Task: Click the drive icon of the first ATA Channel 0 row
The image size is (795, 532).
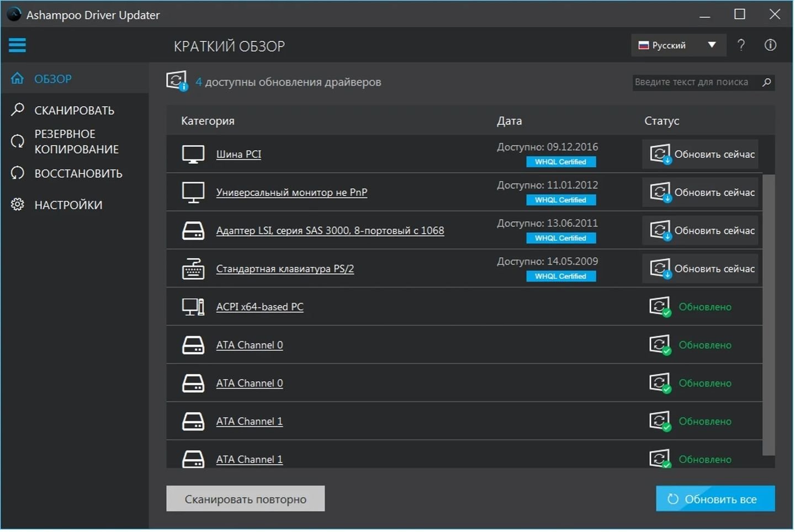Action: point(193,345)
